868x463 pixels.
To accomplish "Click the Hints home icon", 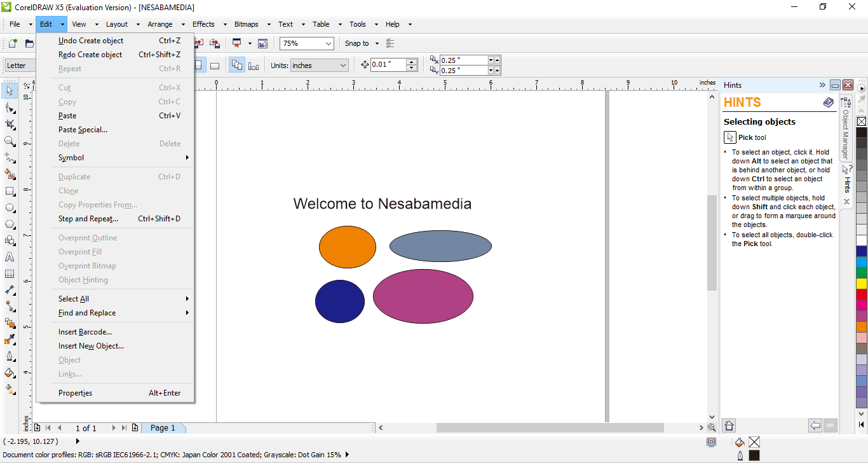I will 729,425.
